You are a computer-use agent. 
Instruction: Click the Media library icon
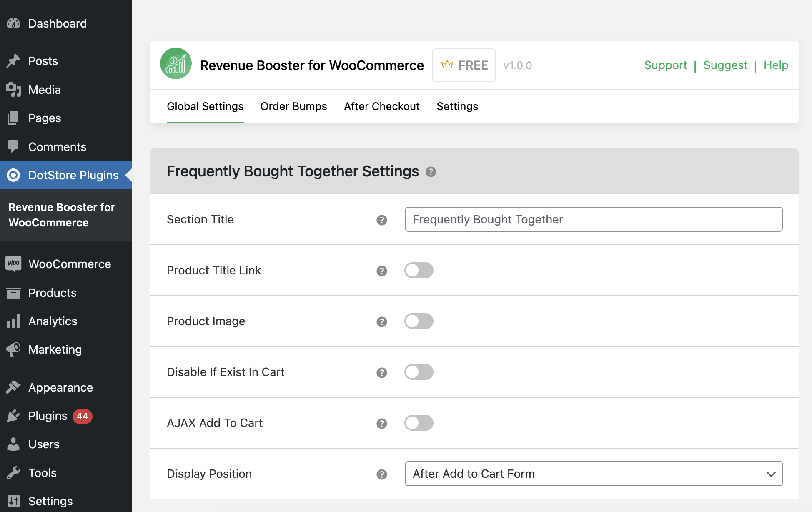13,90
